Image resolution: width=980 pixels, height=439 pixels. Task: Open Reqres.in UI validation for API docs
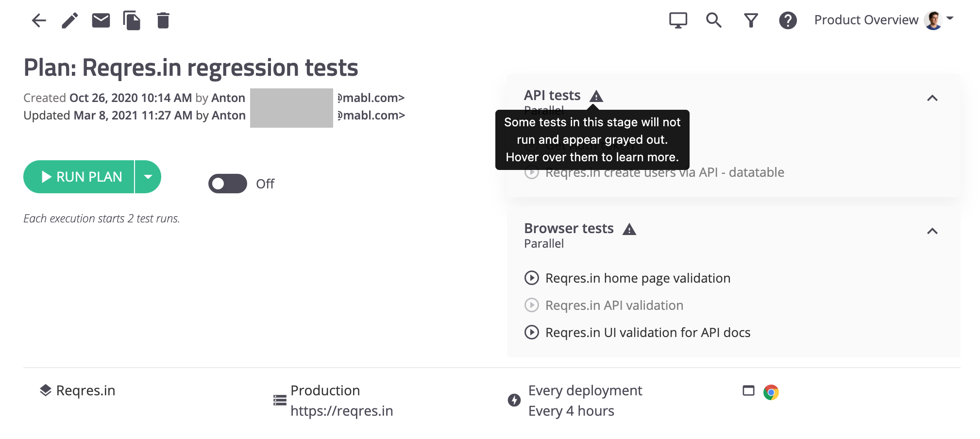648,333
